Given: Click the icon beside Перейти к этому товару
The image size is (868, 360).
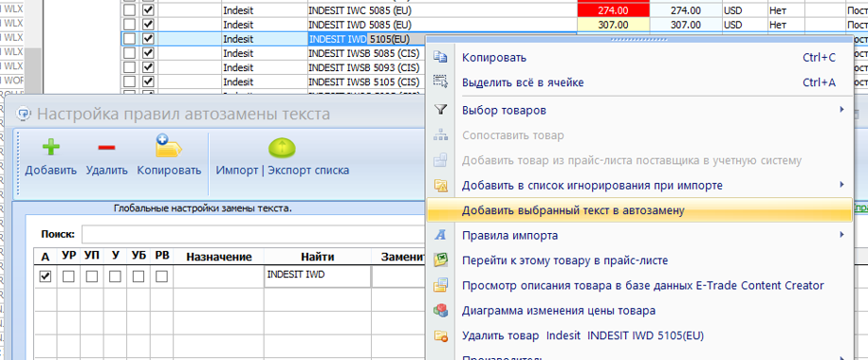Looking at the screenshot, I should click(441, 260).
